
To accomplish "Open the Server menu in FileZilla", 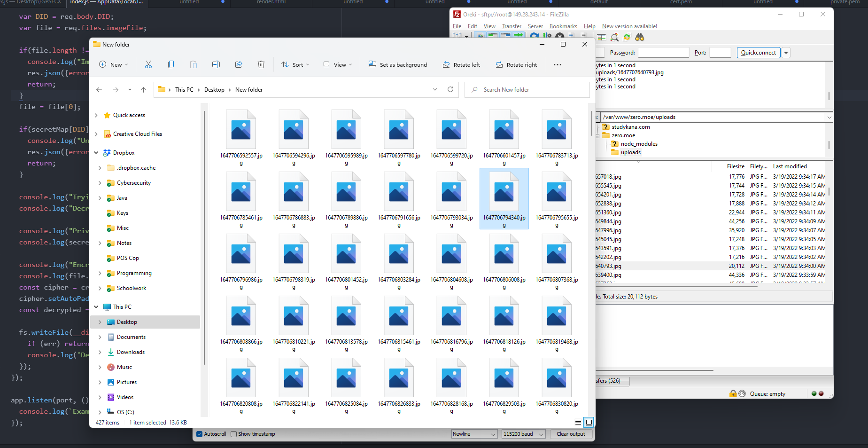I will tap(535, 26).
